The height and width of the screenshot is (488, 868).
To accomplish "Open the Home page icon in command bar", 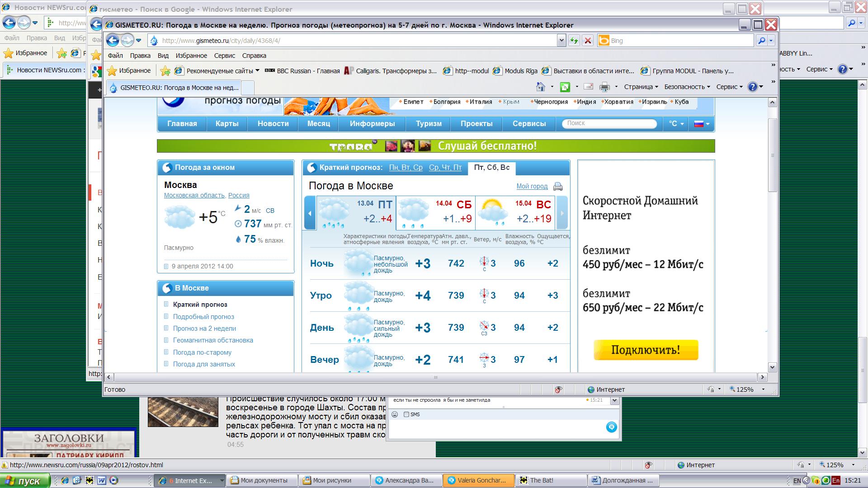I will click(x=540, y=87).
